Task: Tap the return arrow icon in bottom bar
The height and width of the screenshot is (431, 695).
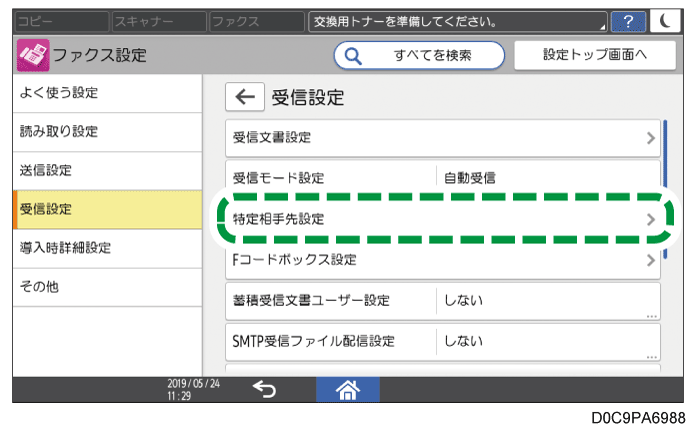Action: [264, 389]
